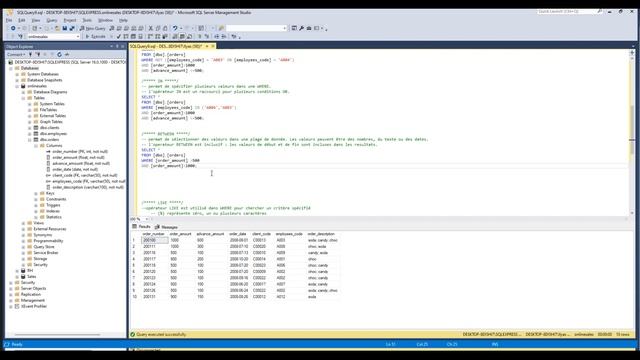
Task: Select the Sales database icon
Action: (23, 277)
